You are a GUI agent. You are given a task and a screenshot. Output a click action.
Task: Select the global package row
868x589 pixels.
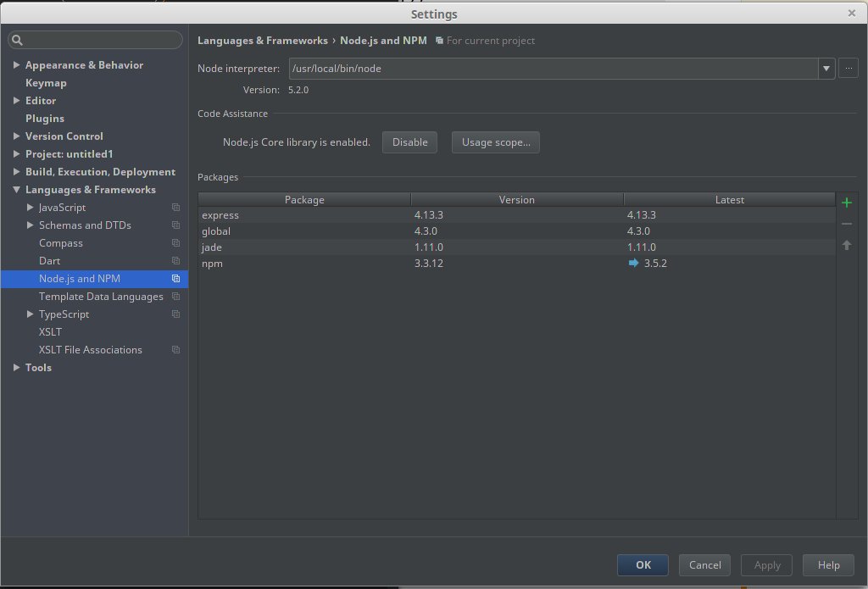(x=516, y=231)
